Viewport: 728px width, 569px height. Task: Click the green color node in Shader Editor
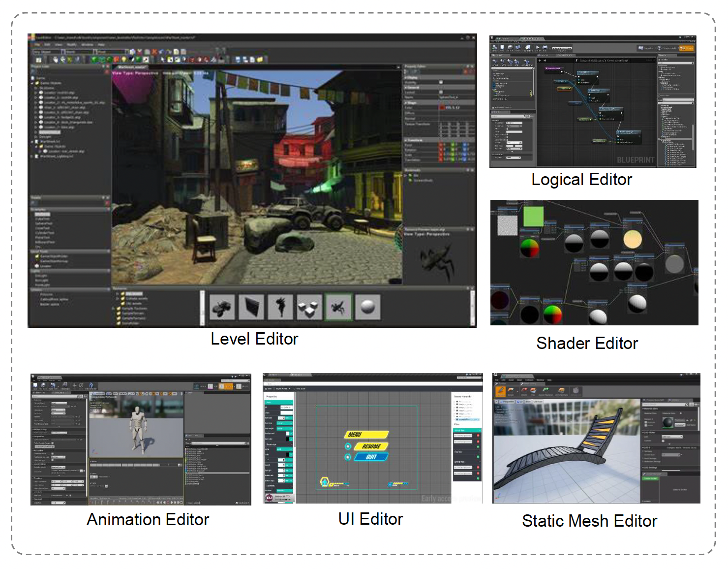[x=533, y=217]
